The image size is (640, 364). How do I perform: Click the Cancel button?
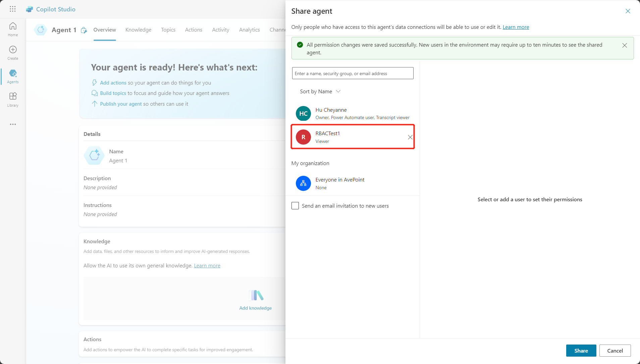point(615,351)
